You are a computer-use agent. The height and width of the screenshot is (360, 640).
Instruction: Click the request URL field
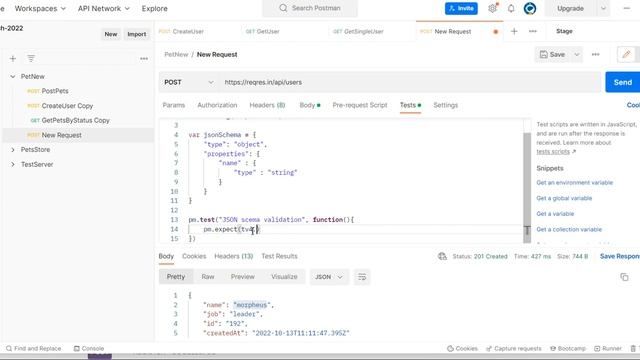point(409,82)
